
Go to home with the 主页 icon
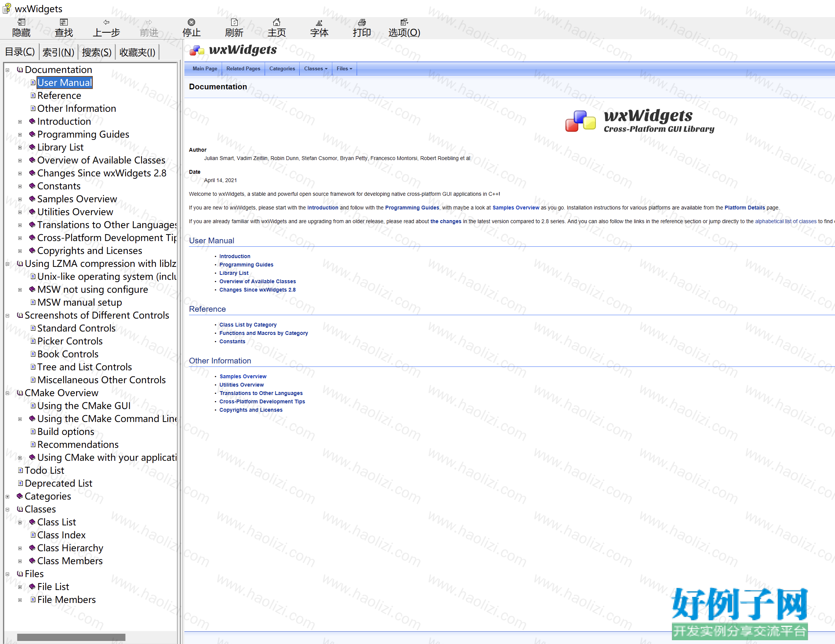tap(276, 22)
